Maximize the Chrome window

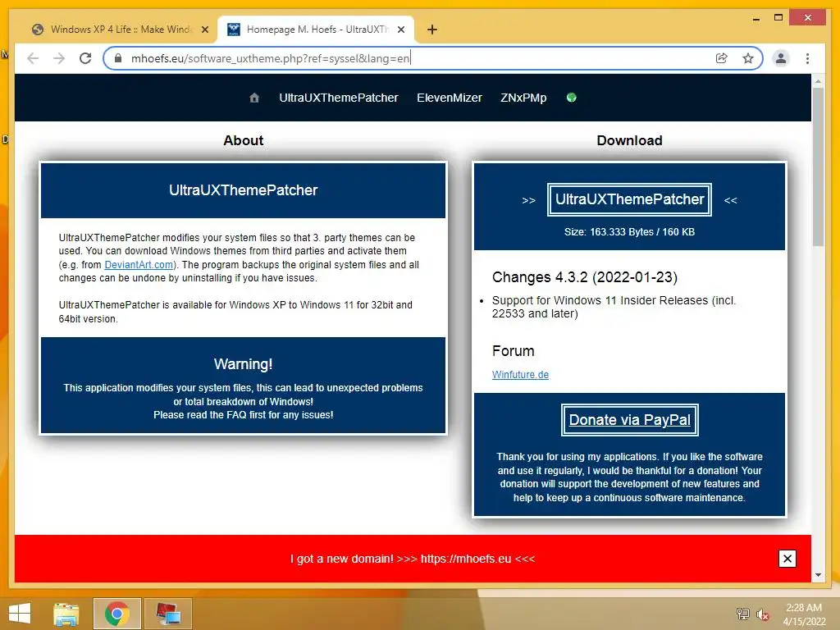pyautogui.click(x=778, y=18)
